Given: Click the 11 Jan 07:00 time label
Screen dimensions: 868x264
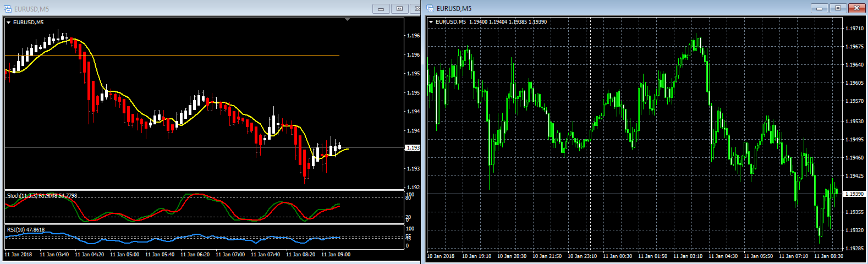Looking at the screenshot, I should tap(230, 255).
